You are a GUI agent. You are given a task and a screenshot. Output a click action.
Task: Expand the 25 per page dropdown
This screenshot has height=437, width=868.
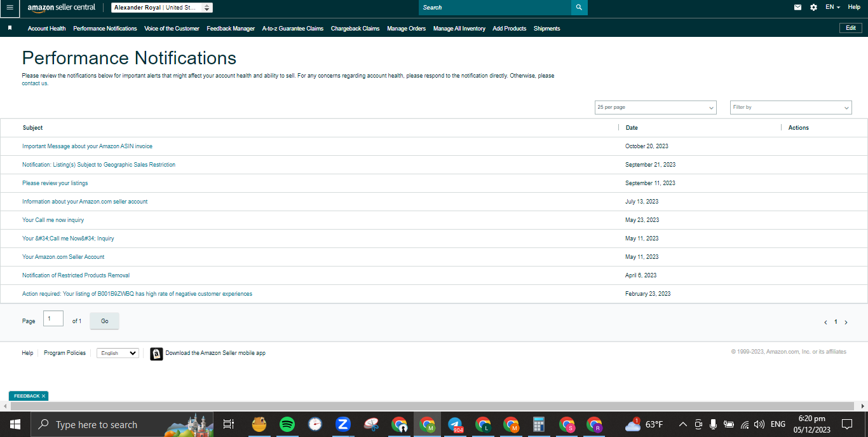coord(656,108)
